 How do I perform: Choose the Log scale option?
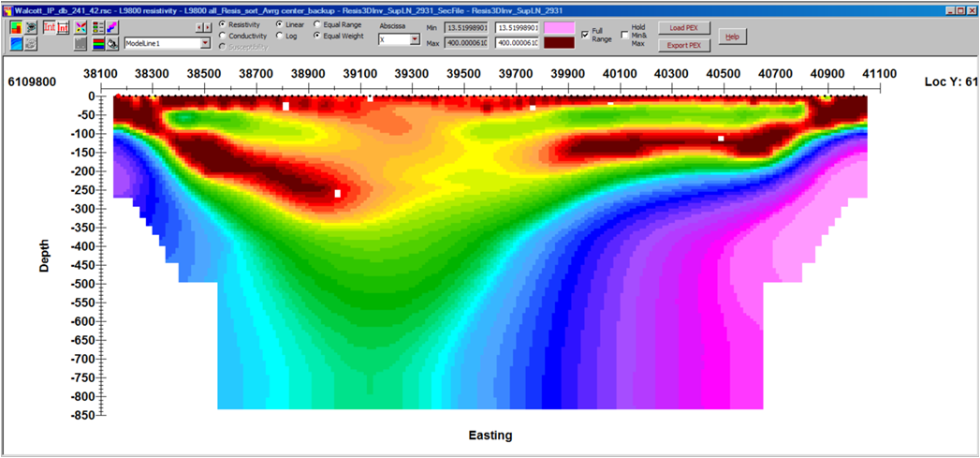[279, 36]
